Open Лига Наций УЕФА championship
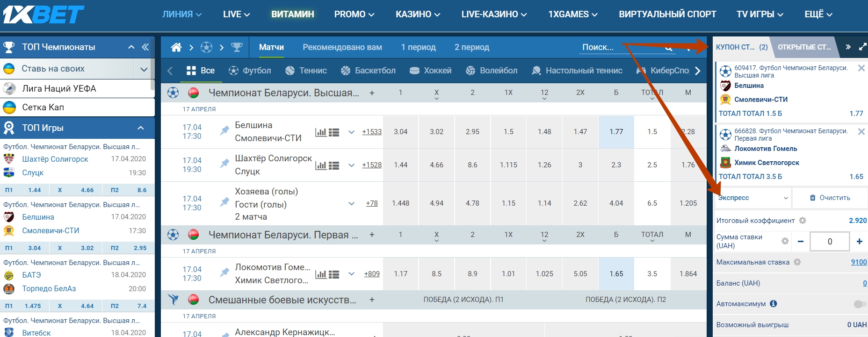The image size is (868, 337). (x=77, y=89)
